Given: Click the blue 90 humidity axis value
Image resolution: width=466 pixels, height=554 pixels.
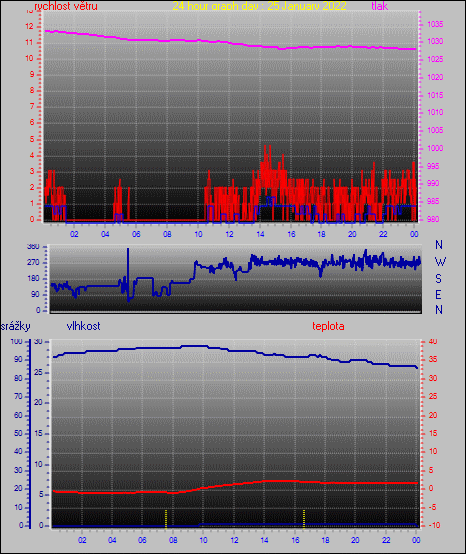Looking at the screenshot, I should [x=18, y=359].
